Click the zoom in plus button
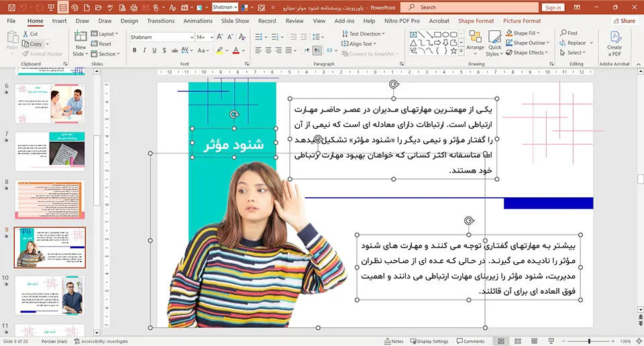 tap(612, 341)
